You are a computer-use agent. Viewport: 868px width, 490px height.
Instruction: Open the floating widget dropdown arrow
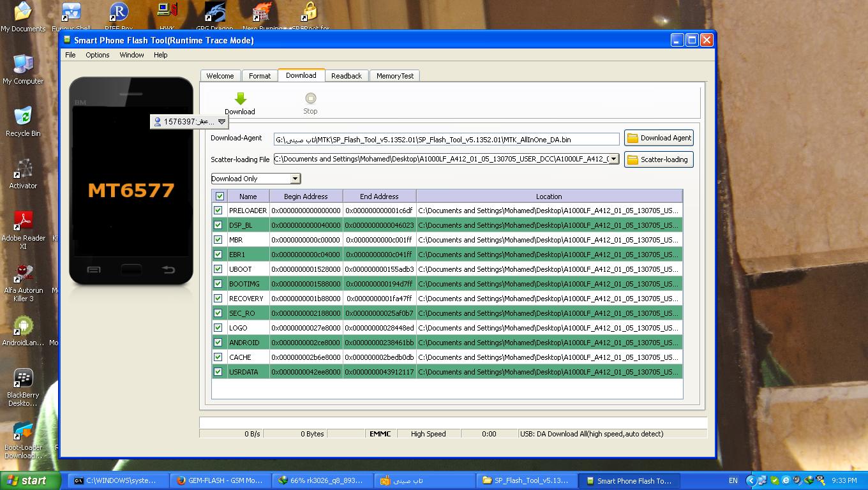221,122
